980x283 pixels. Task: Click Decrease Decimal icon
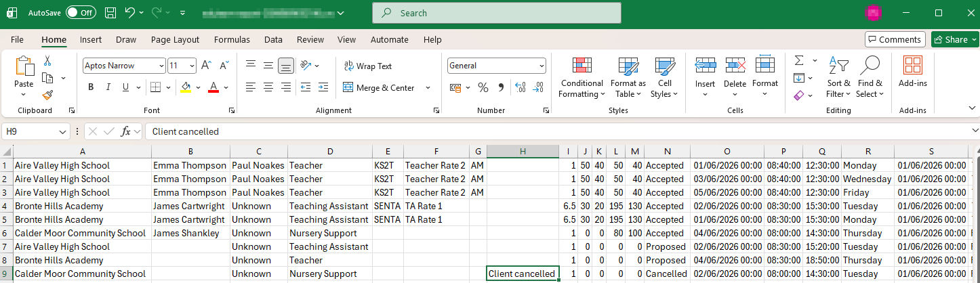[538, 87]
